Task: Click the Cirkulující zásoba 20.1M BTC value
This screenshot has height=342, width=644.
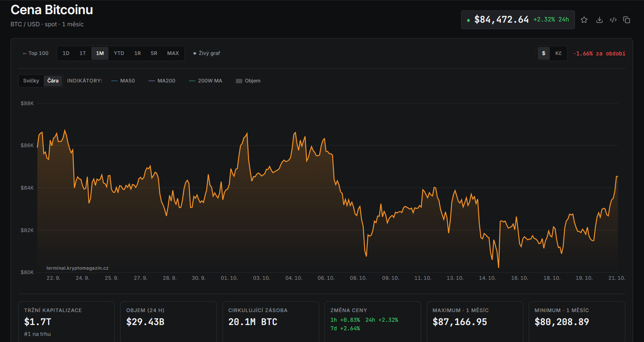Action: [253, 322]
